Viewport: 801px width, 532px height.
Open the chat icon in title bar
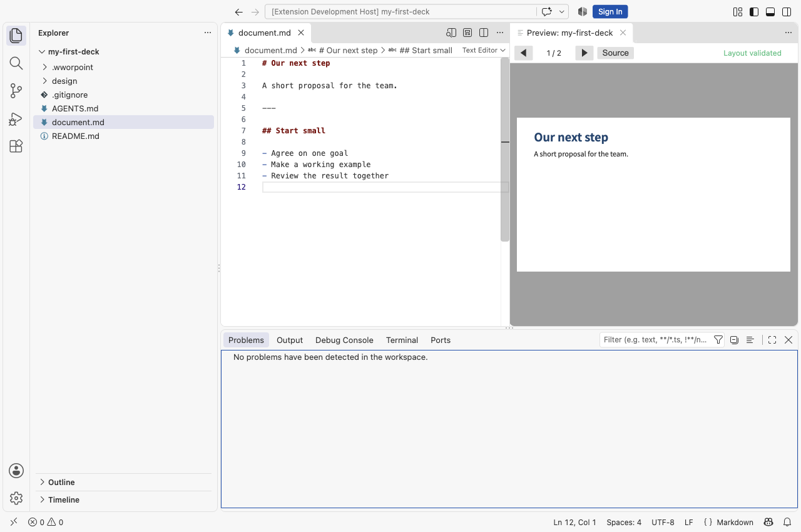coord(546,11)
